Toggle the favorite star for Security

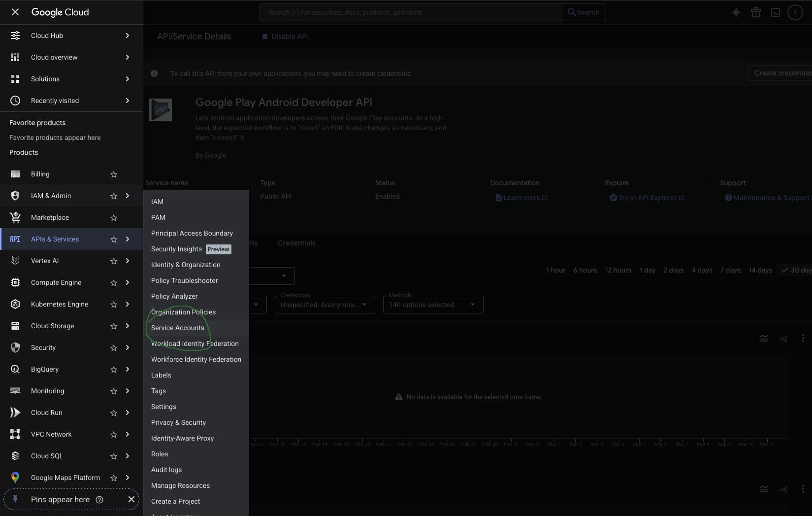click(114, 347)
